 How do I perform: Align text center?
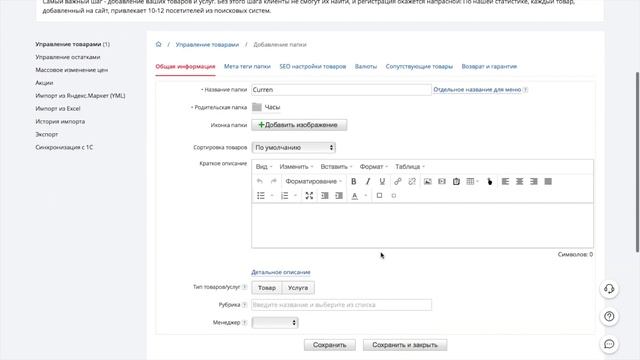pyautogui.click(x=520, y=181)
